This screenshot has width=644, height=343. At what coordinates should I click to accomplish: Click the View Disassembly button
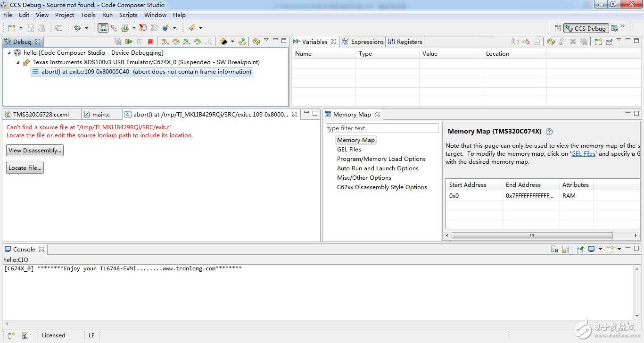click(x=34, y=150)
